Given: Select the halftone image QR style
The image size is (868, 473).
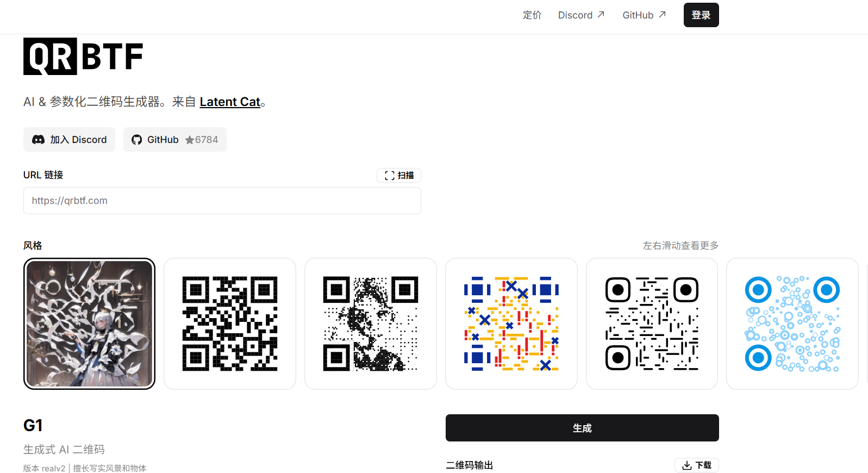Looking at the screenshot, I should [x=370, y=323].
